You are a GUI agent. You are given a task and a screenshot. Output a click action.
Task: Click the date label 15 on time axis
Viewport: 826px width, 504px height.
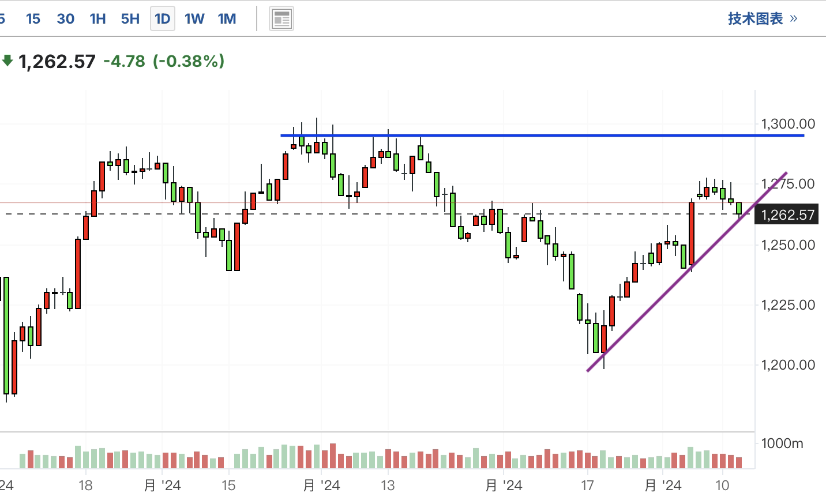point(228,486)
